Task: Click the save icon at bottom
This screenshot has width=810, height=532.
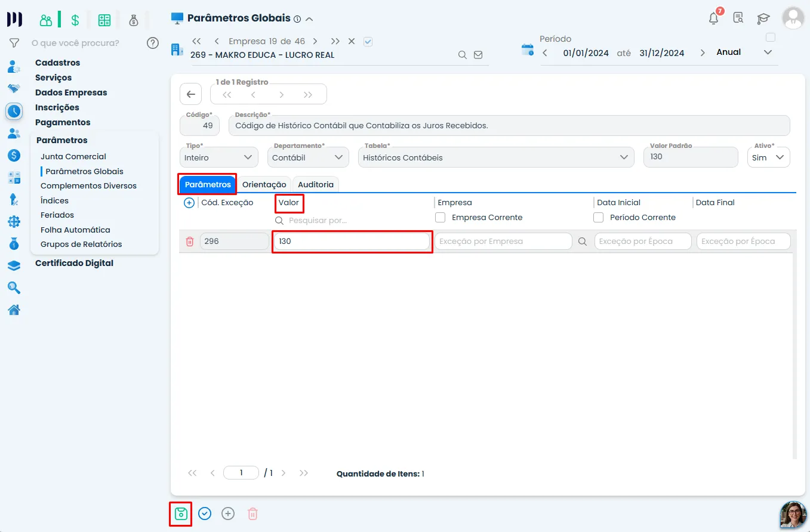Action: click(x=181, y=514)
